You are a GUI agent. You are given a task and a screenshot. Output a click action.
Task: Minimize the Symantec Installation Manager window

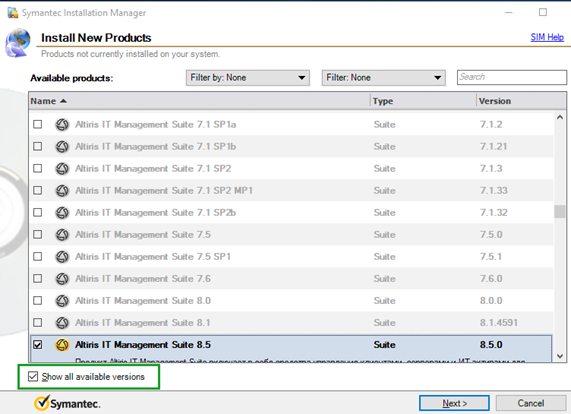[x=509, y=12]
